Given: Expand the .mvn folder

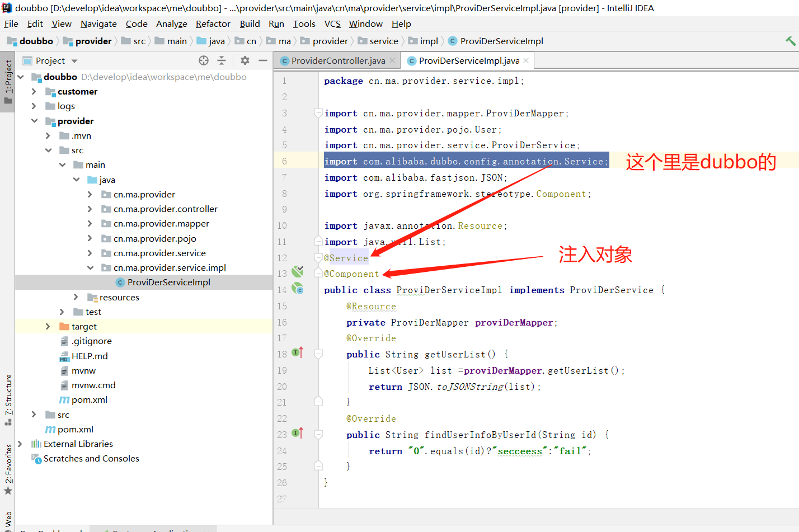Looking at the screenshot, I should pyautogui.click(x=48, y=135).
